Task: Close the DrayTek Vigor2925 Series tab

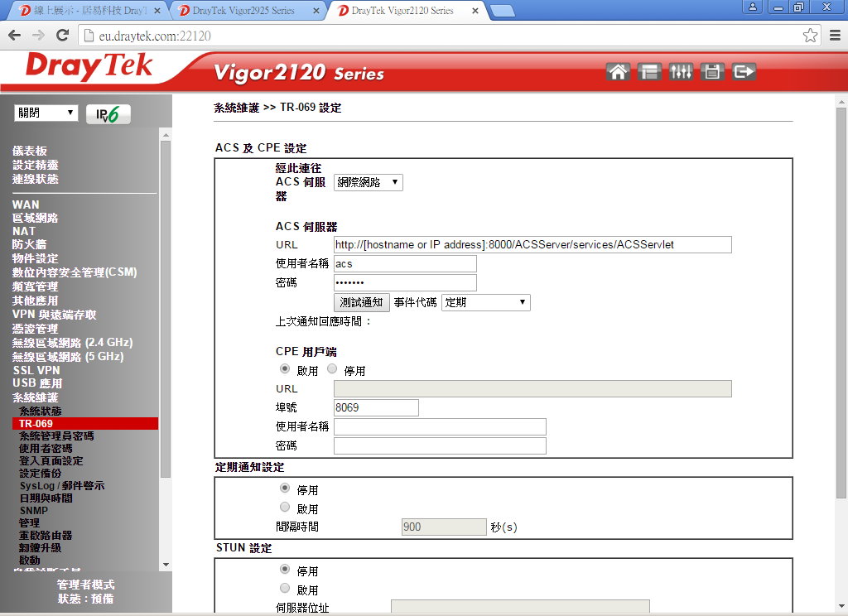Action: pyautogui.click(x=316, y=10)
